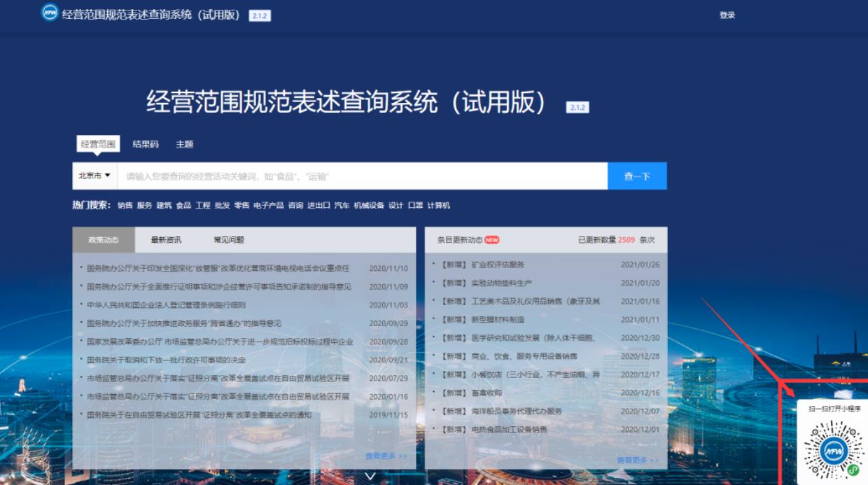Click the 登录 link in the header
The image size is (868, 485).
coord(727,15)
